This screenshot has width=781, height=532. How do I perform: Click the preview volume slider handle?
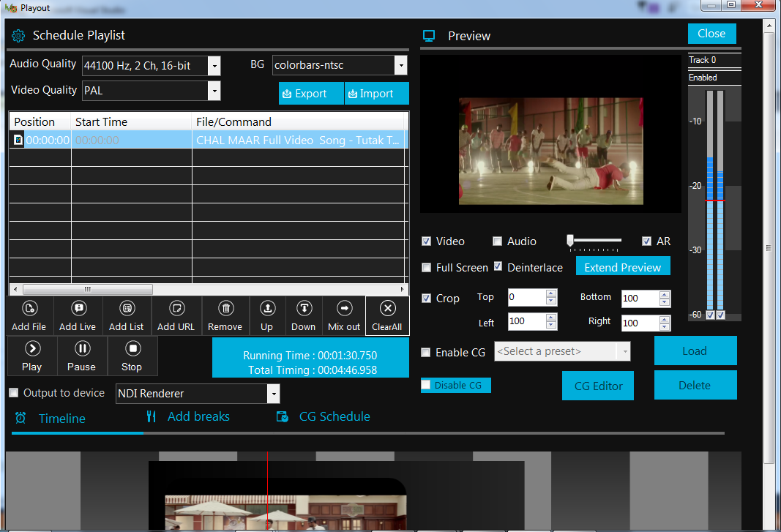[570, 241]
